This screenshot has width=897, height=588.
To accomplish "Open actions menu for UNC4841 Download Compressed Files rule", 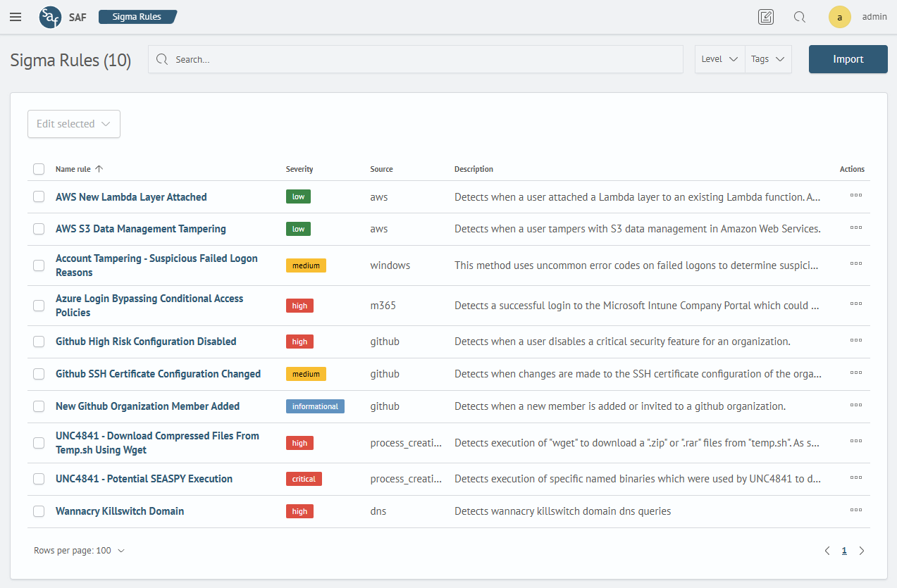I will tap(856, 442).
